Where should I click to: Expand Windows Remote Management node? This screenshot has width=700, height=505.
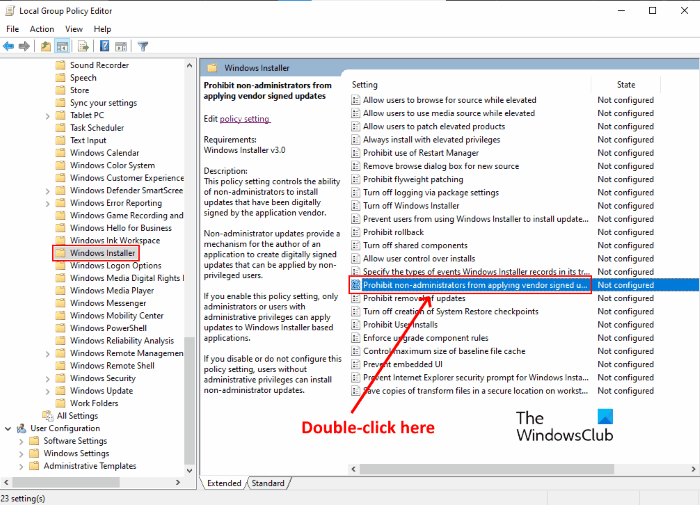(48, 353)
